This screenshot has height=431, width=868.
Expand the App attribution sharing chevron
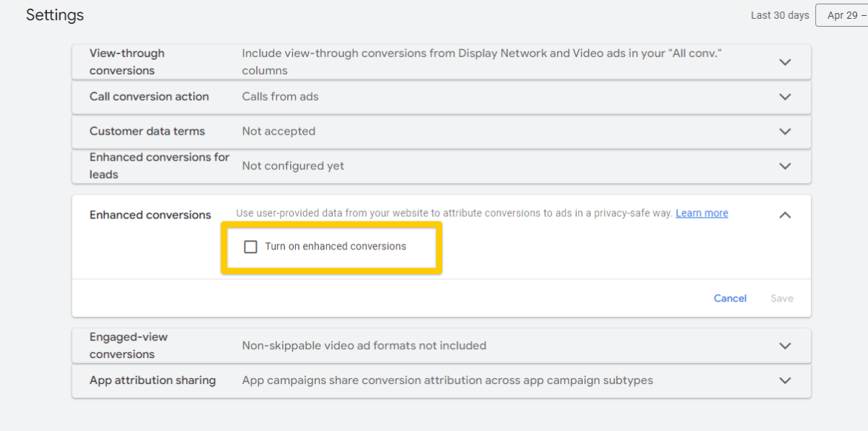[x=785, y=380]
